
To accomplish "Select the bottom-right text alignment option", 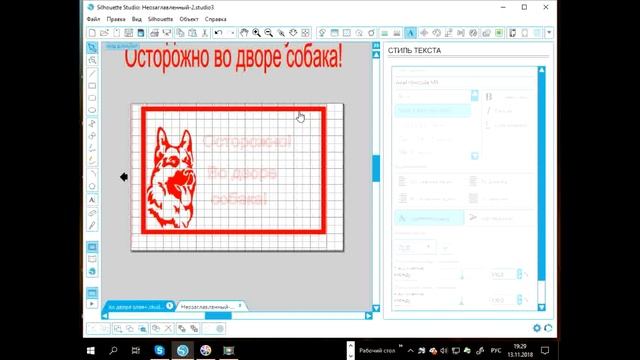I will [x=473, y=198].
